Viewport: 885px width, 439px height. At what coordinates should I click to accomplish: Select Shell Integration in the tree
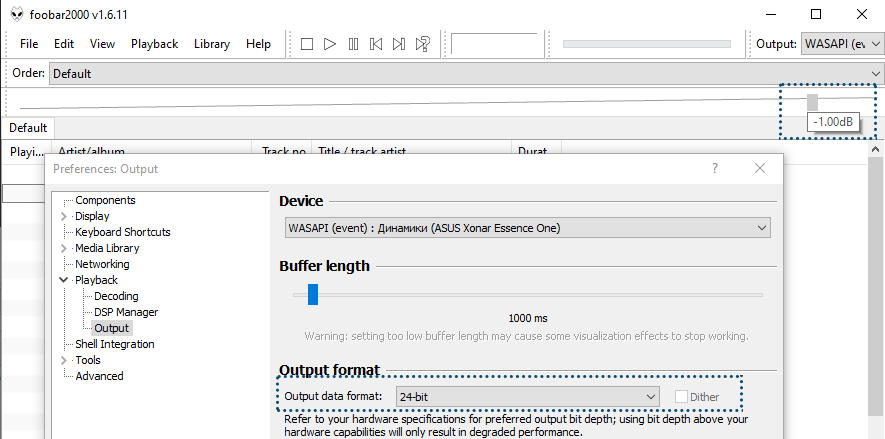[115, 344]
